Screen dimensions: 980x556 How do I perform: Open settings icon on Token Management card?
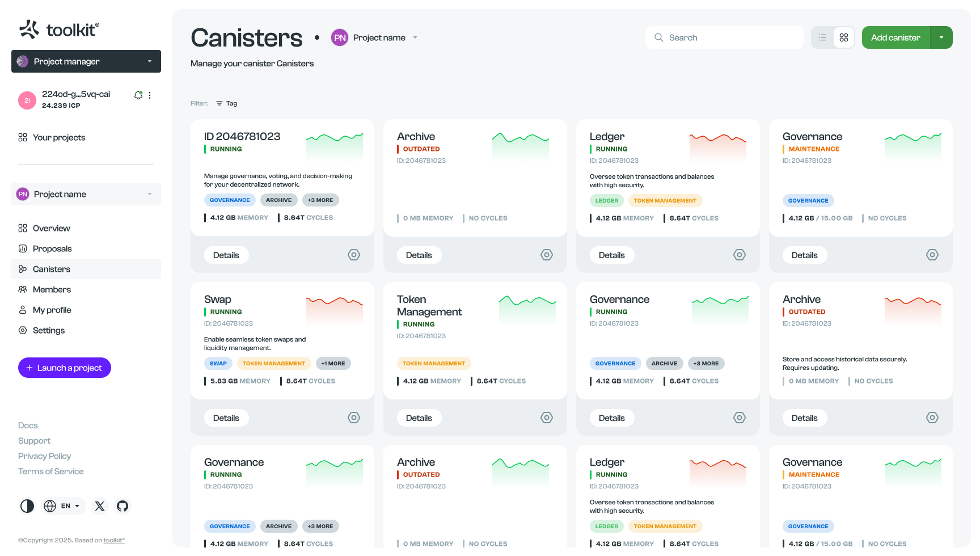547,418
